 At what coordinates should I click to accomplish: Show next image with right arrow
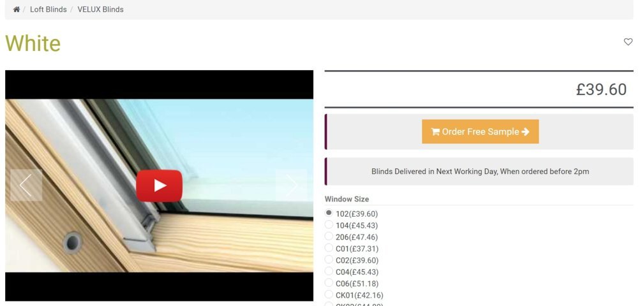pos(291,186)
